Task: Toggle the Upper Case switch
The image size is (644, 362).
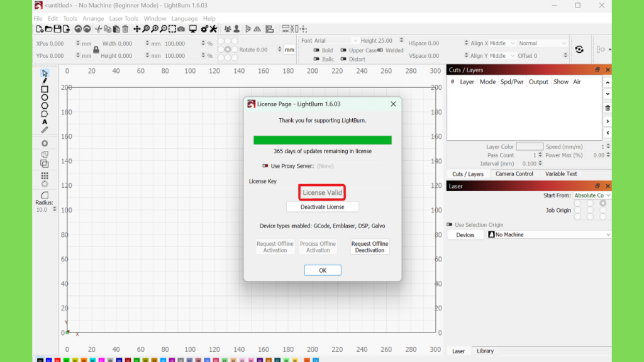Action: (343, 50)
